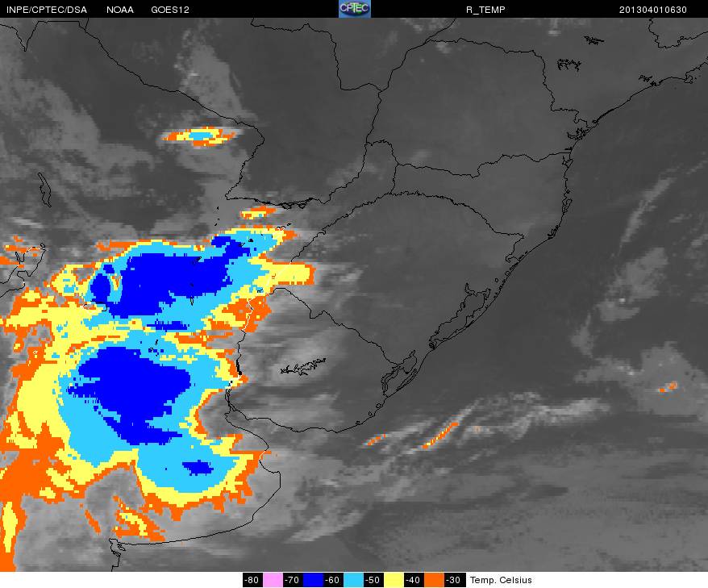Click the -50 legend value
Screen dimensions: 708x588
click(x=373, y=580)
